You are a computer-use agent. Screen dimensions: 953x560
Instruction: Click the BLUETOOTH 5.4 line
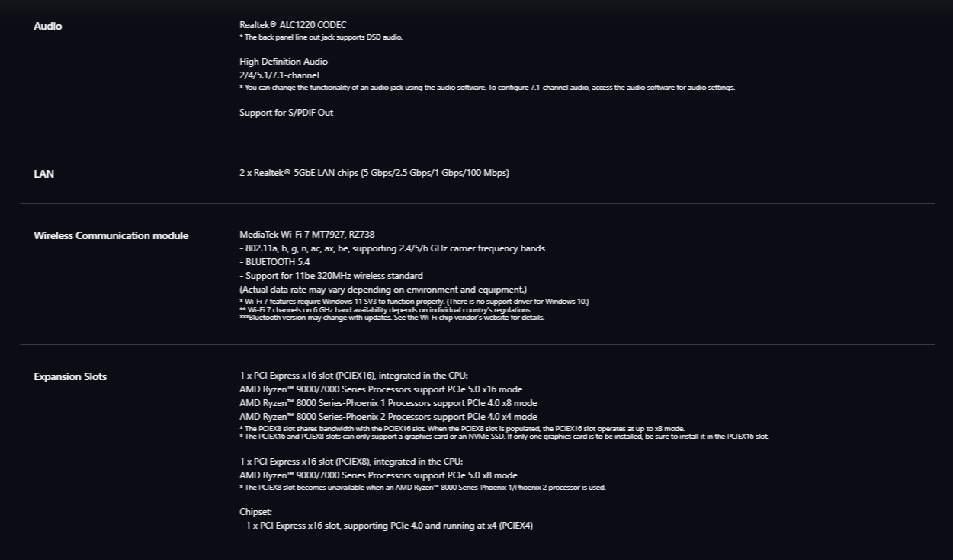[274, 262]
